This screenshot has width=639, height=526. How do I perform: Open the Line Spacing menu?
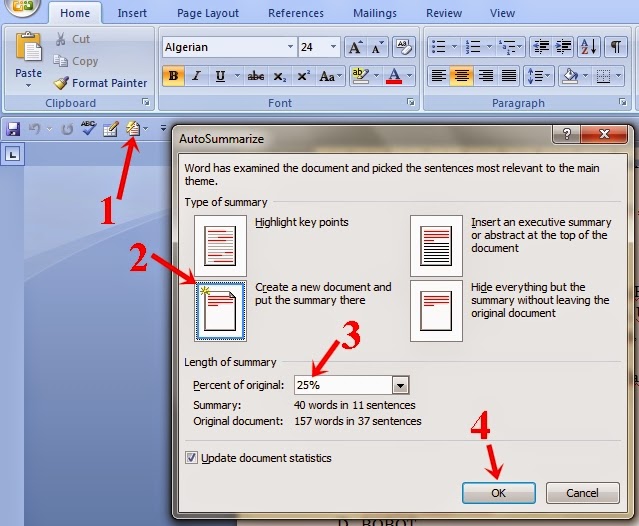click(539, 76)
